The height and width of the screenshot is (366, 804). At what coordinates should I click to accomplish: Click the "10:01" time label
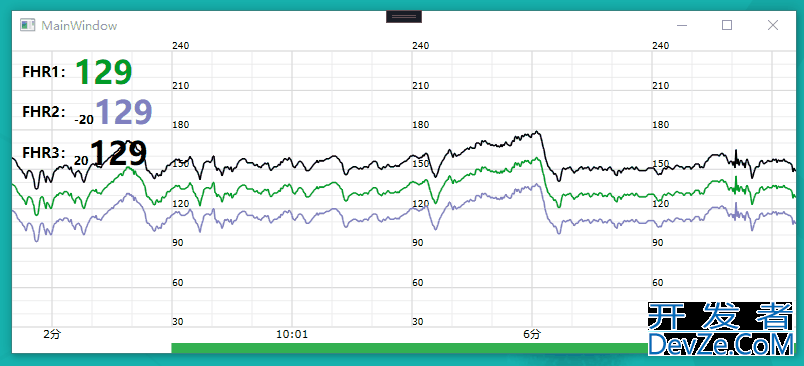click(292, 335)
